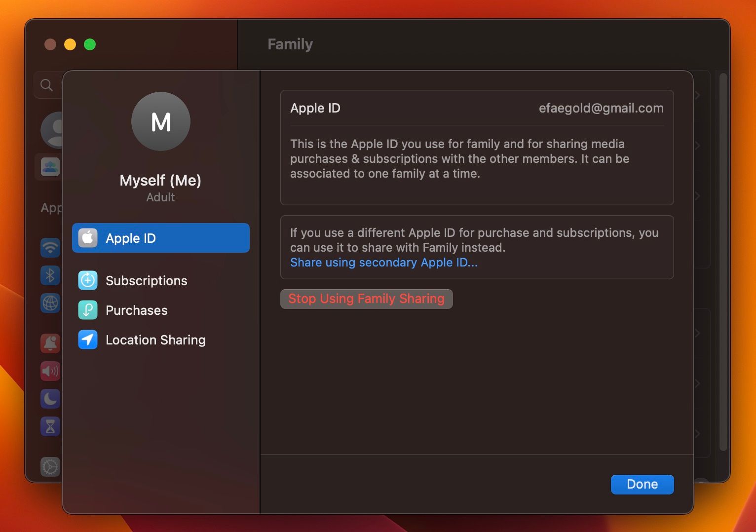Open General gear icon in Settings sidebar
Screen dimensions: 756x532
click(x=50, y=466)
